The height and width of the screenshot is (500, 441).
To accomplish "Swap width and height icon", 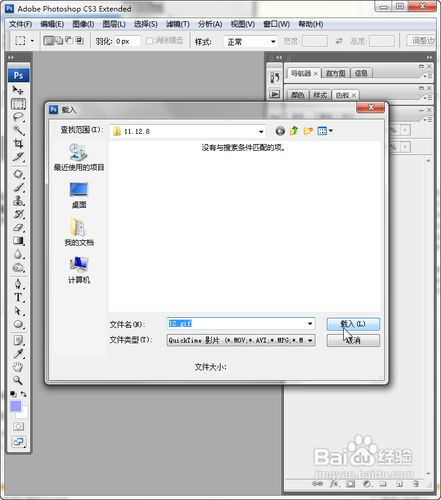I will [339, 41].
